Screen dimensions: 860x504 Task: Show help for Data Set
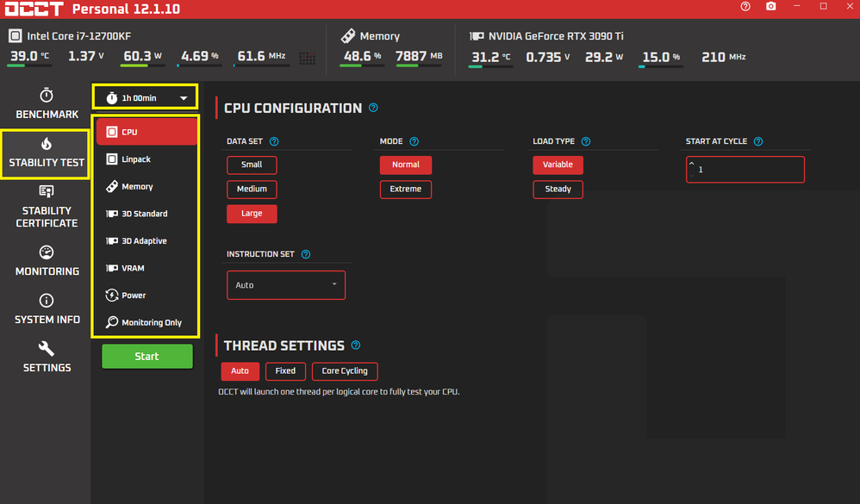tap(274, 141)
